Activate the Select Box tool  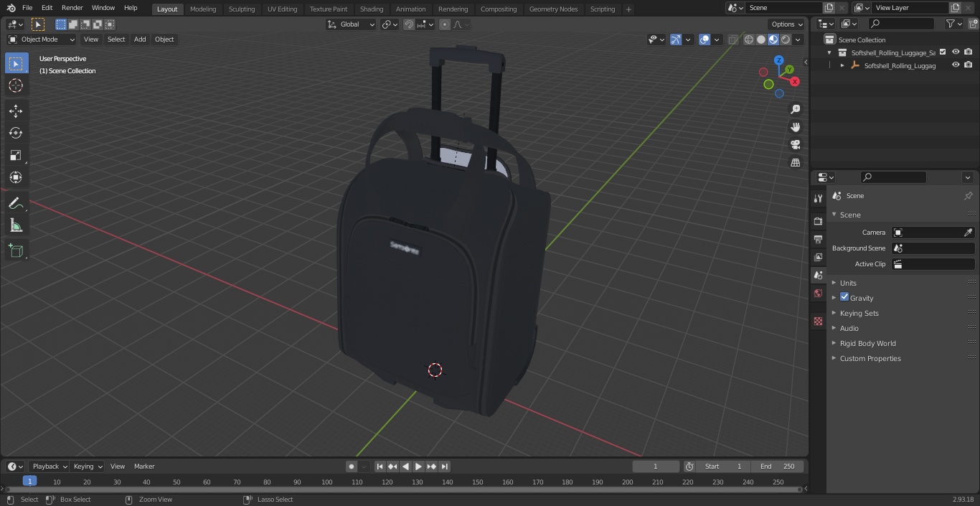coord(16,64)
